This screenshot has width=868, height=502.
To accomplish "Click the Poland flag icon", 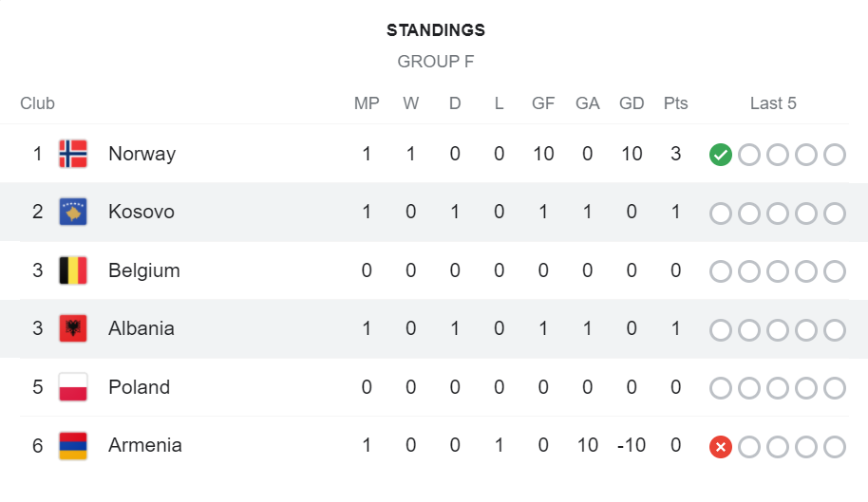I will 73,387.
